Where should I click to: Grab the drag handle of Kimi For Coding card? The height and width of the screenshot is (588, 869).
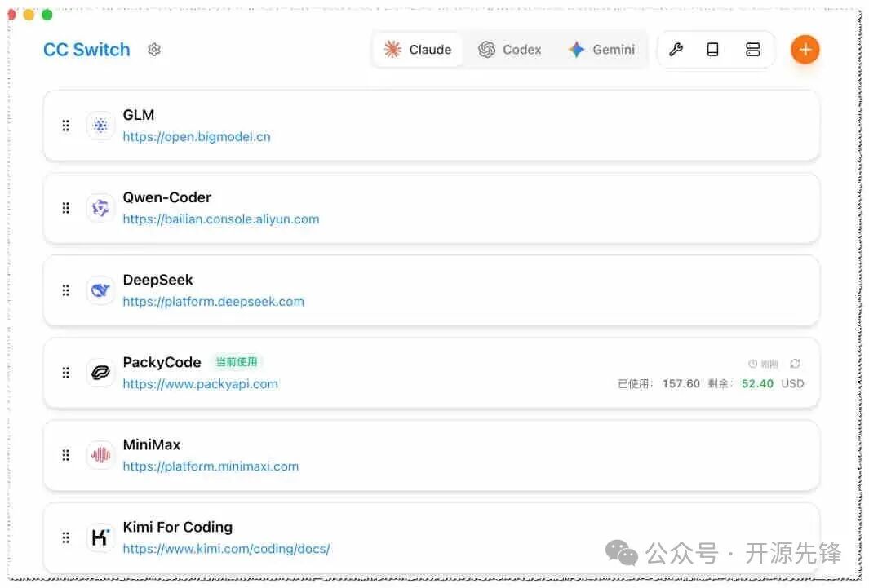point(66,538)
